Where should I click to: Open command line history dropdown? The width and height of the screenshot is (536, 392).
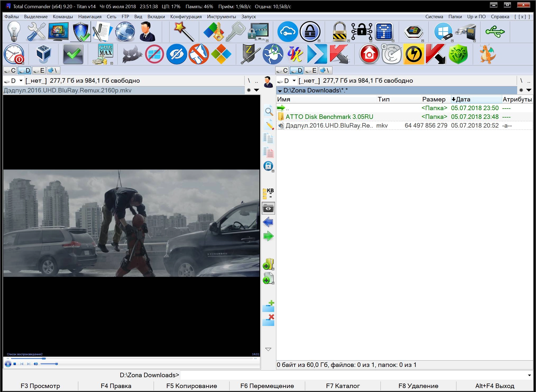[529, 375]
